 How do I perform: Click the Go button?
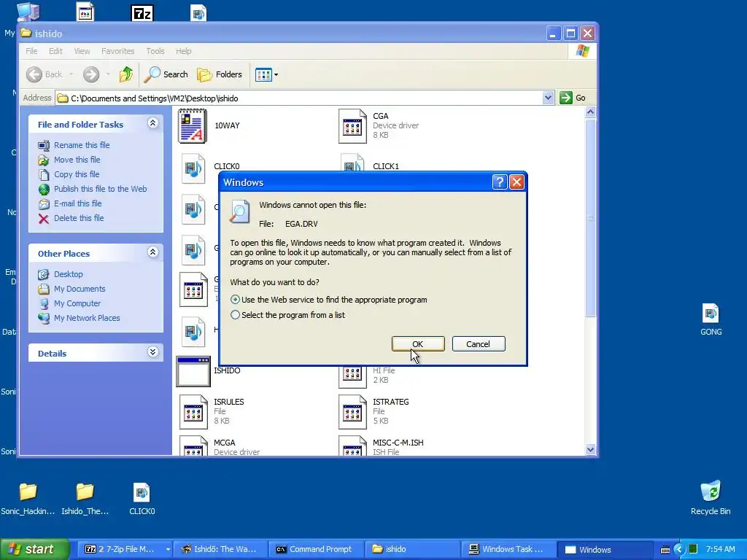point(573,98)
